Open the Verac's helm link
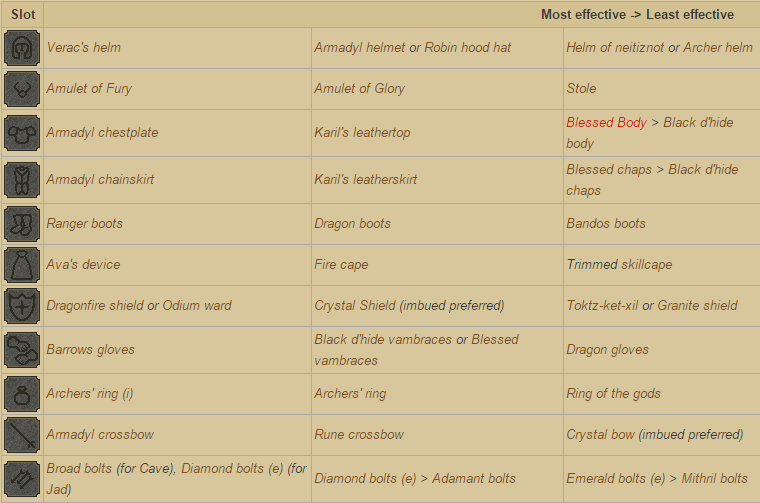Viewport: 760px width, 503px height. click(83, 47)
